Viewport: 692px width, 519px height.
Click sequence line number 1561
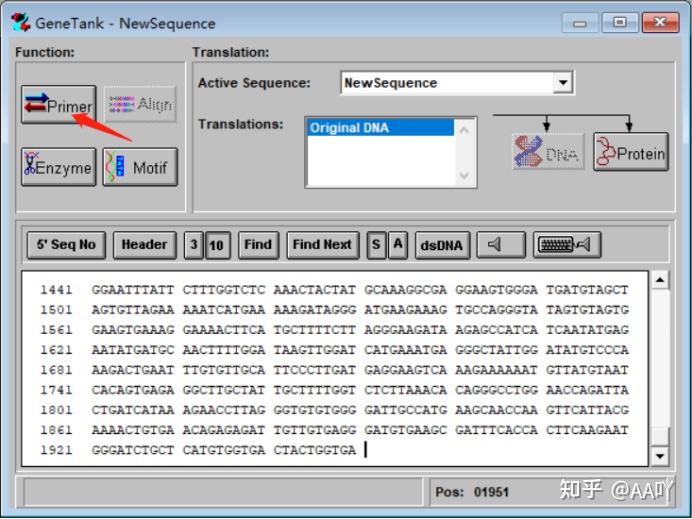56,330
